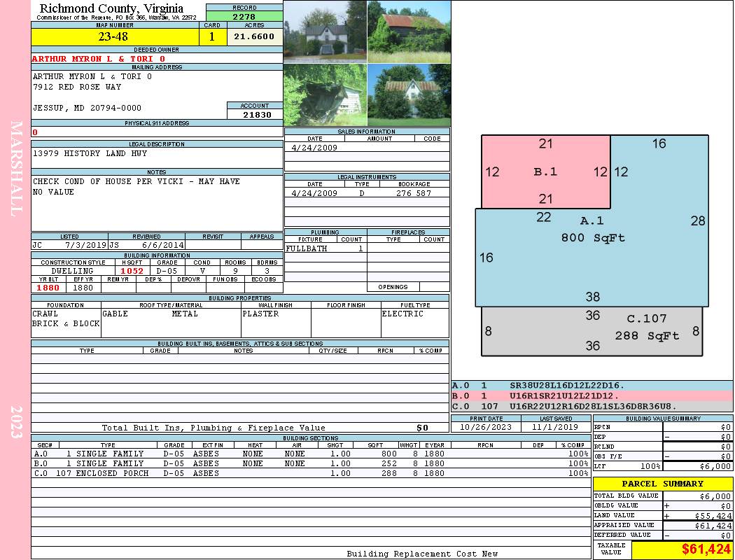Screen dimensions: 735x560
Task: Click print date 10/26/2023
Action: pos(486,427)
